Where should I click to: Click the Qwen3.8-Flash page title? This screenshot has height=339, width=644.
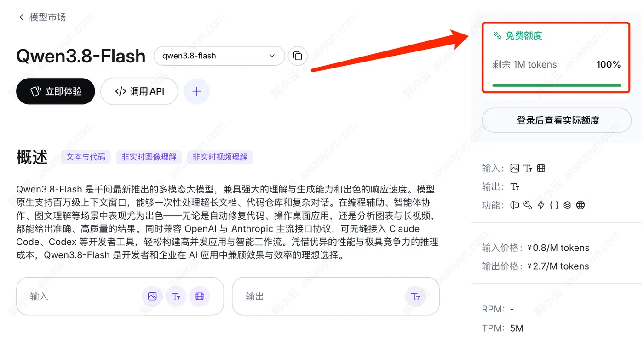81,56
